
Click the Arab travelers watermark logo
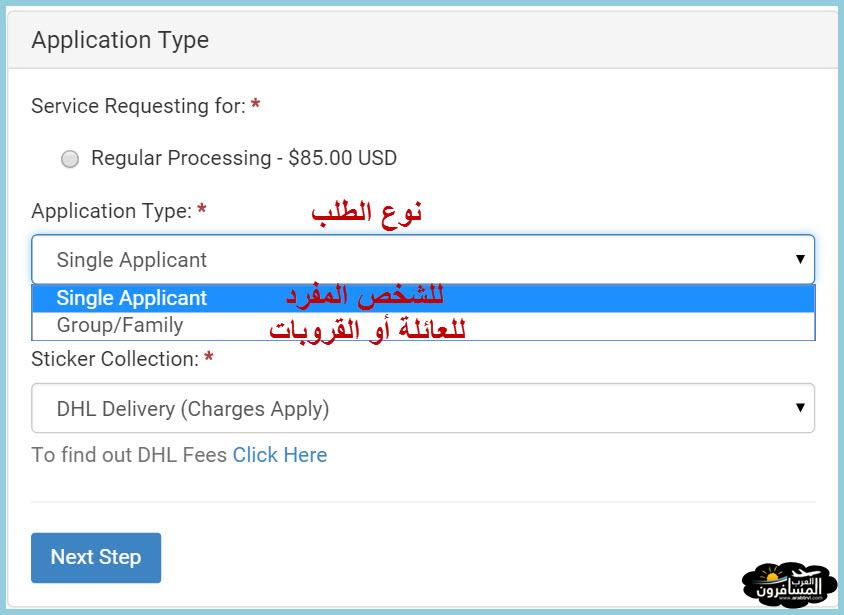(x=789, y=585)
